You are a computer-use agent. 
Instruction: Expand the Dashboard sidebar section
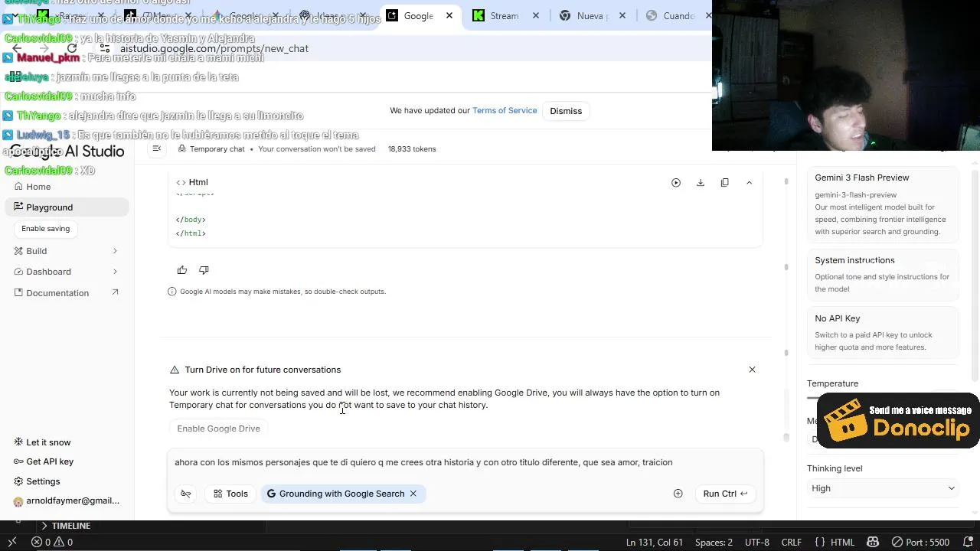67,272
